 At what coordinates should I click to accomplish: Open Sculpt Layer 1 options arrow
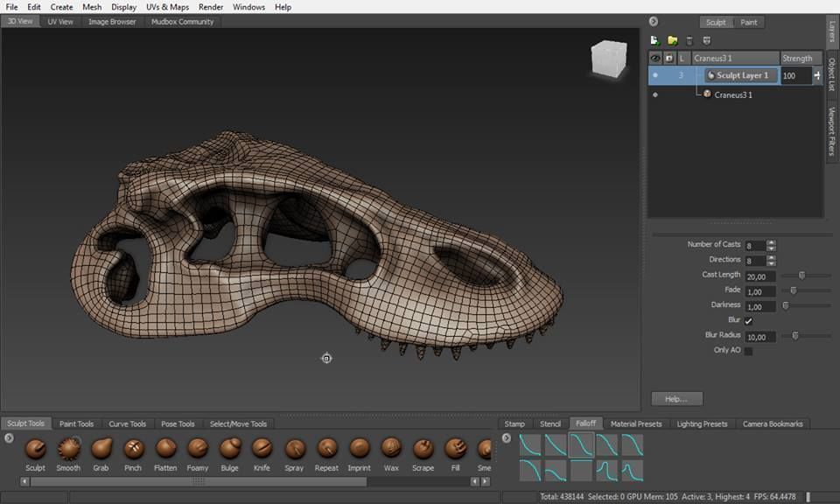pyautogui.click(x=817, y=75)
